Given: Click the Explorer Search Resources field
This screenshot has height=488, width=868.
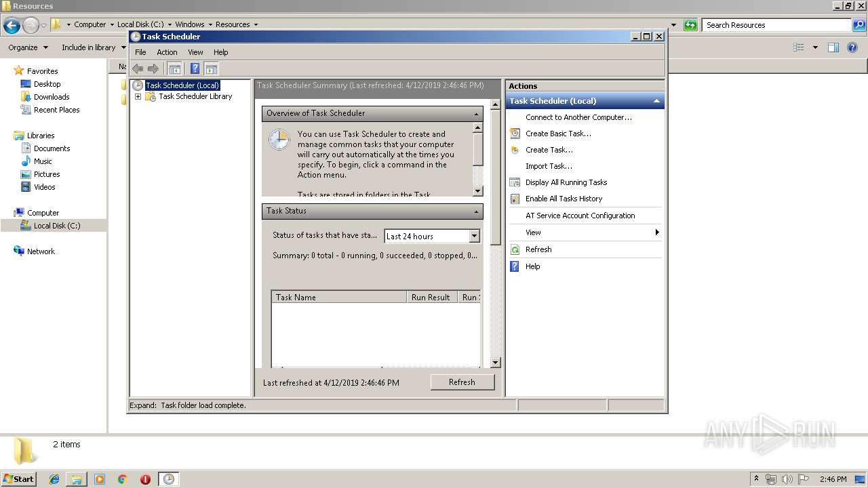Looking at the screenshot, I should click(x=777, y=25).
